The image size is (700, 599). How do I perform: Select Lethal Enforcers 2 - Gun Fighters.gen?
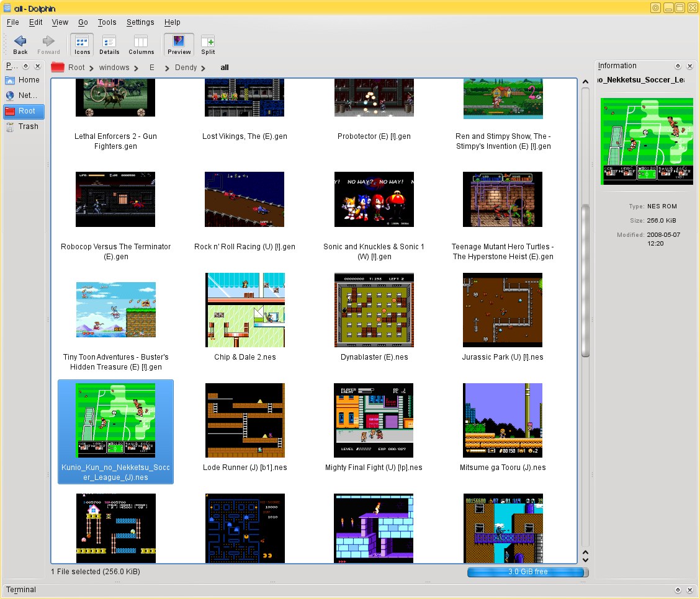115,115
